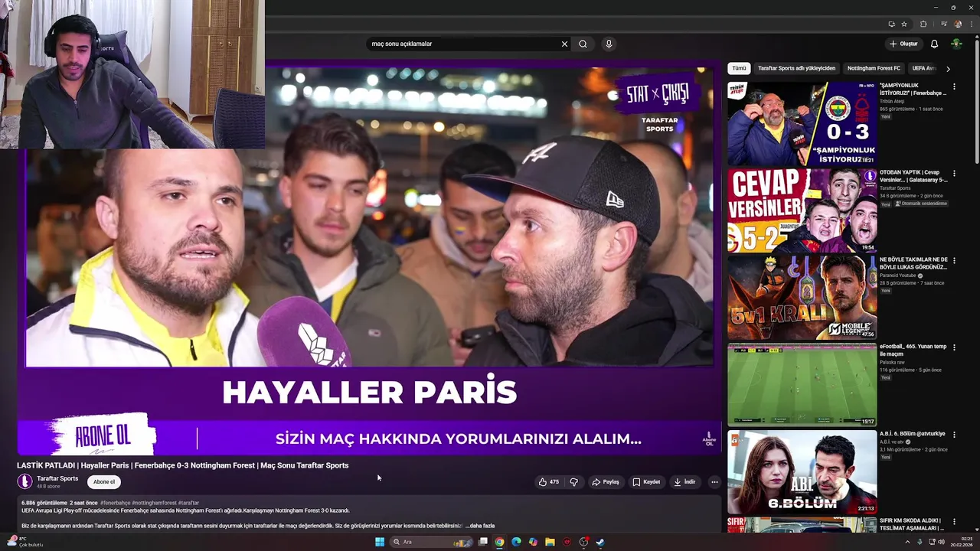The height and width of the screenshot is (551, 980).
Task: Open Steam from the taskbar
Action: [600, 542]
